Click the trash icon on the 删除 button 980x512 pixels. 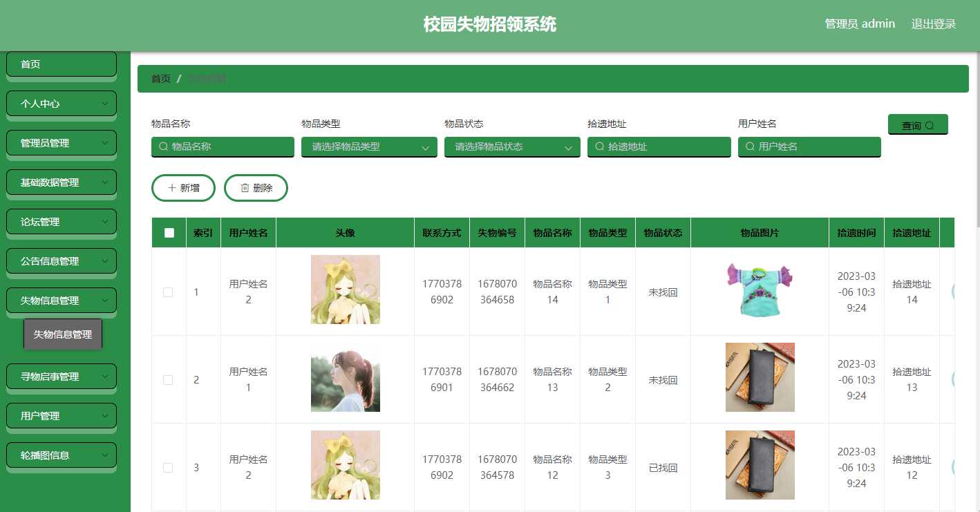(x=245, y=187)
